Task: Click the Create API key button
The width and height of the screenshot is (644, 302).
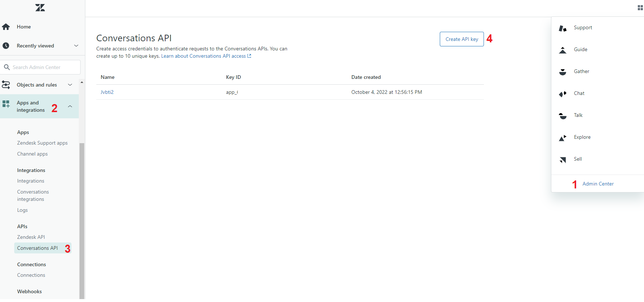Action: point(462,39)
